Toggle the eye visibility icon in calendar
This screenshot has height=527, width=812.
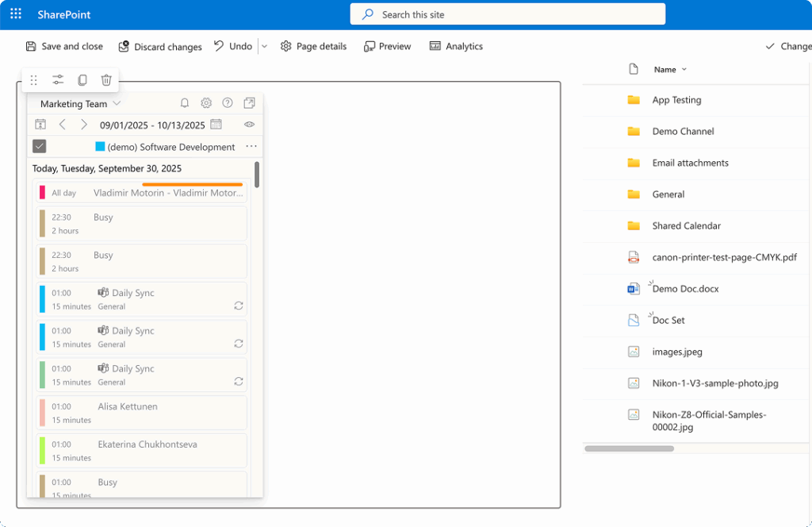pyautogui.click(x=249, y=125)
